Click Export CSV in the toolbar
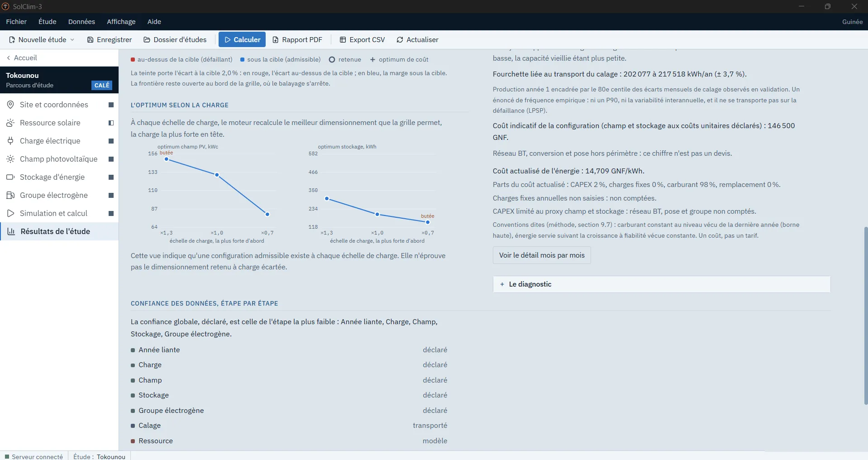 pyautogui.click(x=362, y=40)
